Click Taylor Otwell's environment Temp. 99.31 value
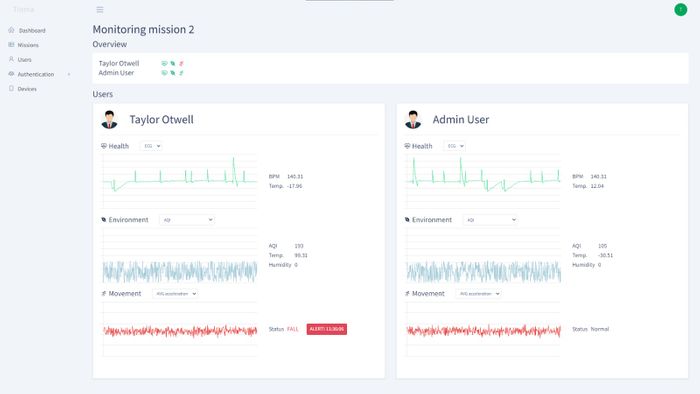 pyautogui.click(x=301, y=255)
